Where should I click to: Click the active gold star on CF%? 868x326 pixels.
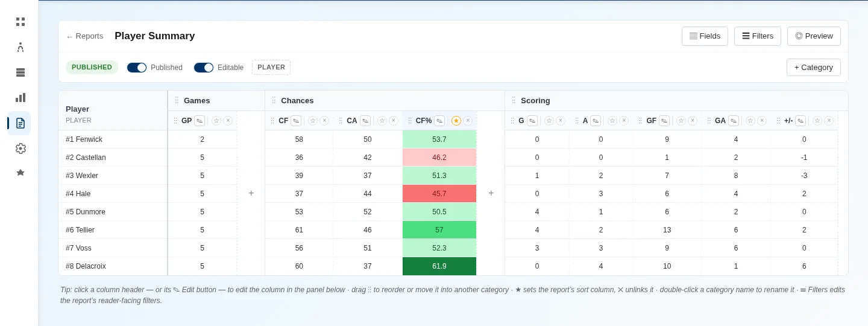[x=456, y=121]
